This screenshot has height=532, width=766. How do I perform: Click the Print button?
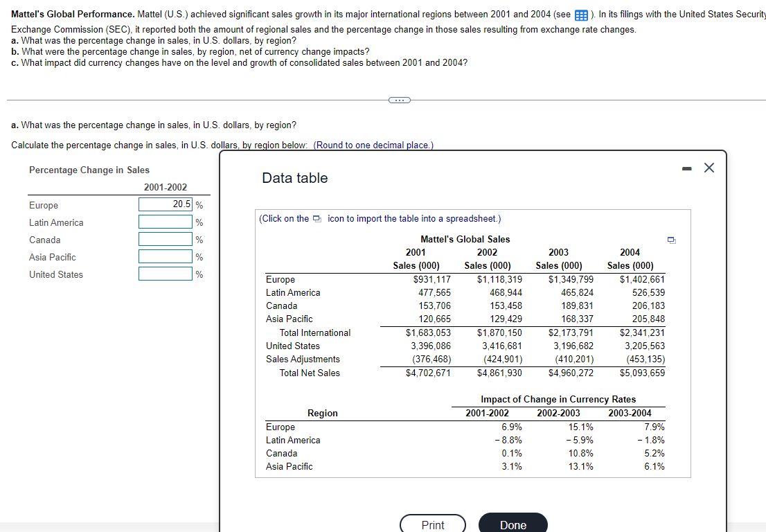(x=433, y=524)
